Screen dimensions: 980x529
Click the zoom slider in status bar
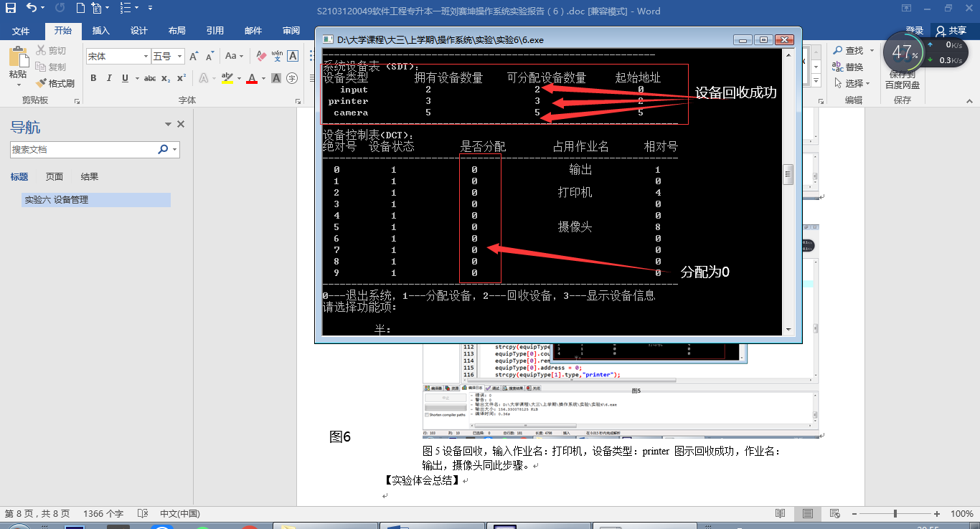(x=896, y=514)
